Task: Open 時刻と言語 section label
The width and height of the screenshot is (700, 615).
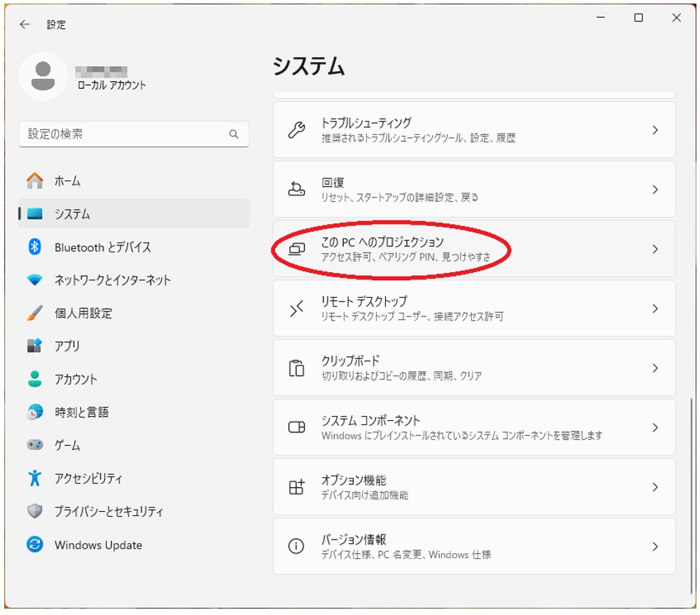Action: [82, 412]
